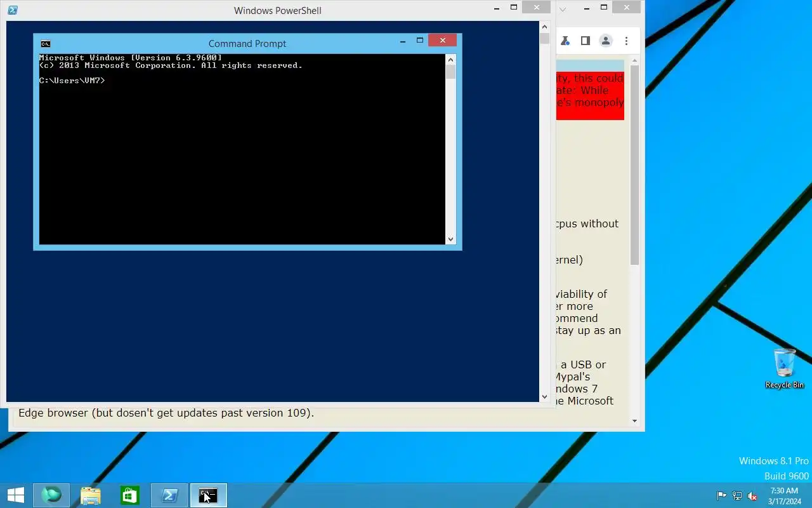Click the Action Center flag in the tray
Image resolution: width=812 pixels, height=508 pixels.
tap(722, 496)
